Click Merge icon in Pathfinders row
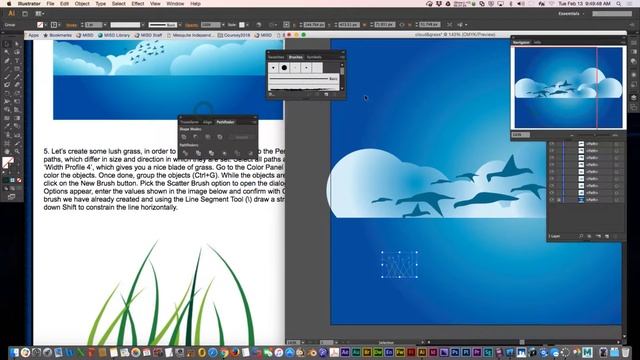 tap(211, 153)
